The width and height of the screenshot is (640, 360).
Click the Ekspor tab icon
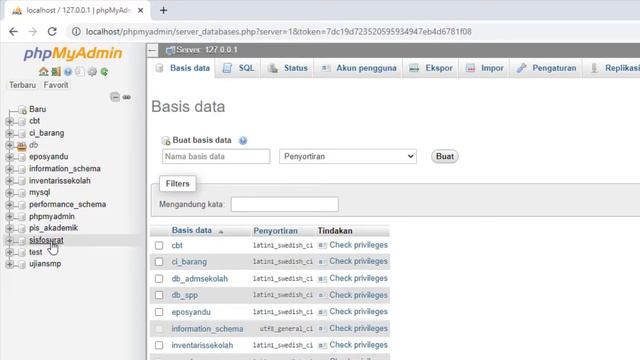[414, 68]
